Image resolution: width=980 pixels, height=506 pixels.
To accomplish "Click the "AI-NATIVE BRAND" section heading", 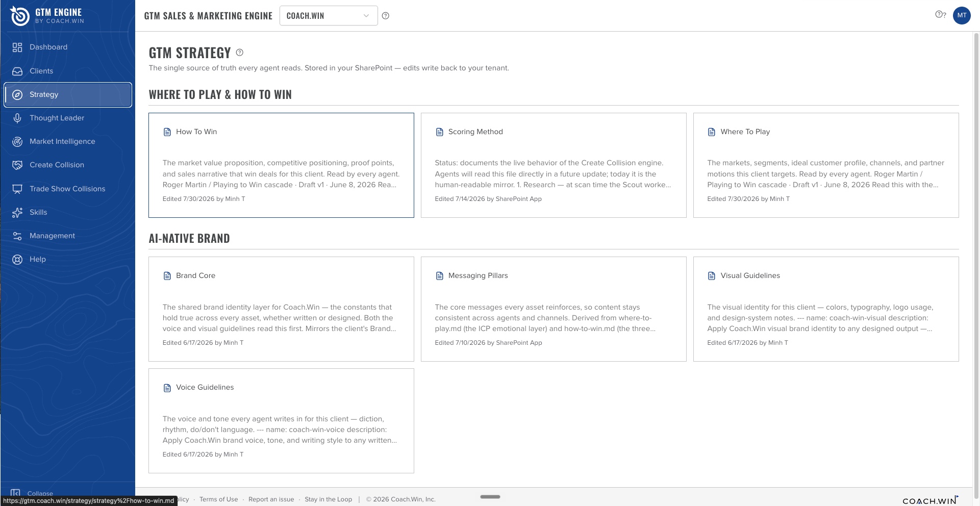I will tap(189, 238).
